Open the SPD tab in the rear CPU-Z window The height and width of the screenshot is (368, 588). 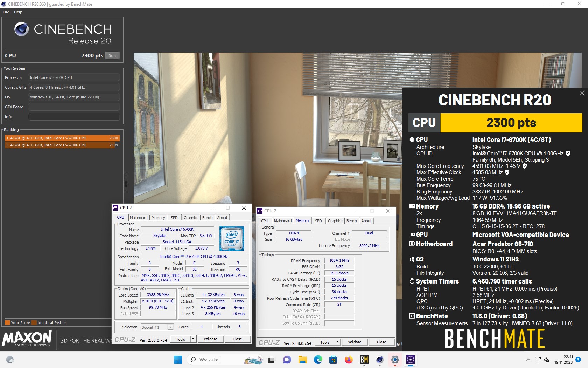[318, 221]
